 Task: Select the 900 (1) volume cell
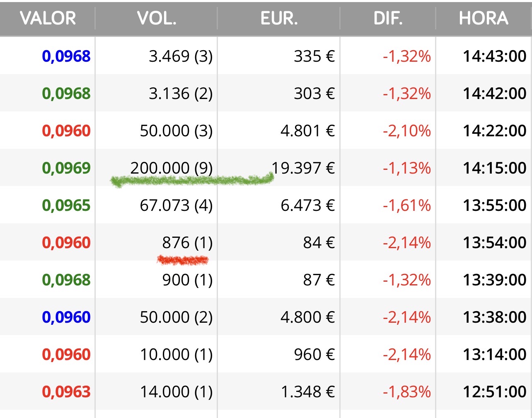[187, 280]
